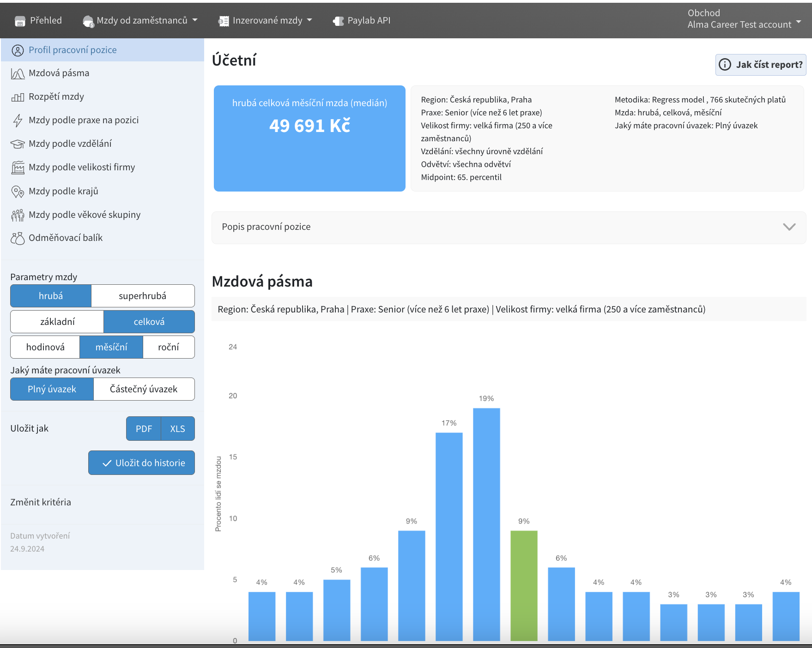Click the 17% chart bar
Screen dimensions: 812x648
pyautogui.click(x=449, y=537)
